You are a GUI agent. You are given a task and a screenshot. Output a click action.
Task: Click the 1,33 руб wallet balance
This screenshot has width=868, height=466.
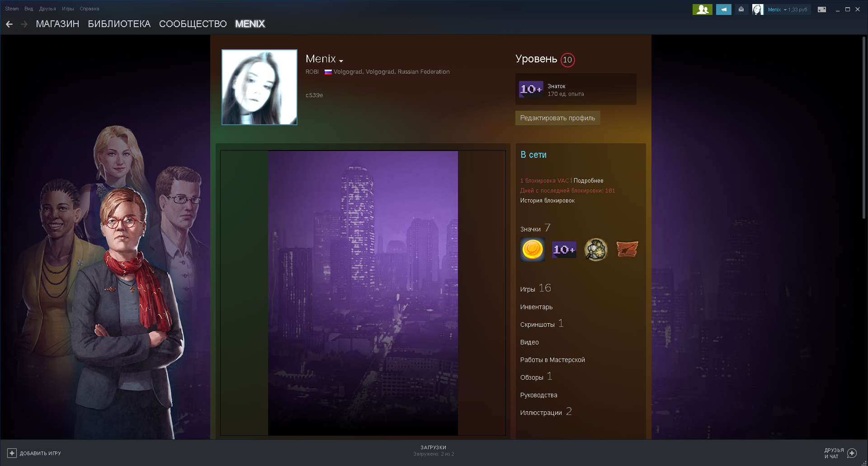(798, 9)
